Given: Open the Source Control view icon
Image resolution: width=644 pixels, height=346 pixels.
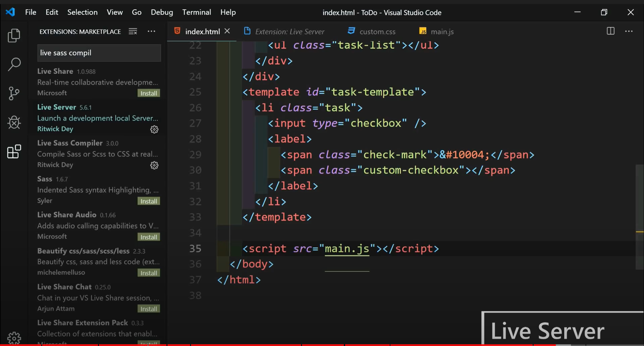Looking at the screenshot, I should [14, 93].
